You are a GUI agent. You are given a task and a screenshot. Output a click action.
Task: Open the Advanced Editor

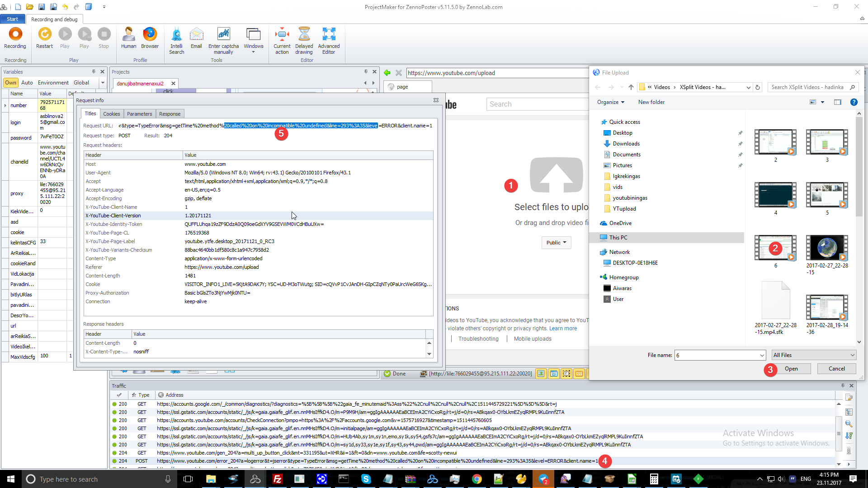tap(329, 41)
